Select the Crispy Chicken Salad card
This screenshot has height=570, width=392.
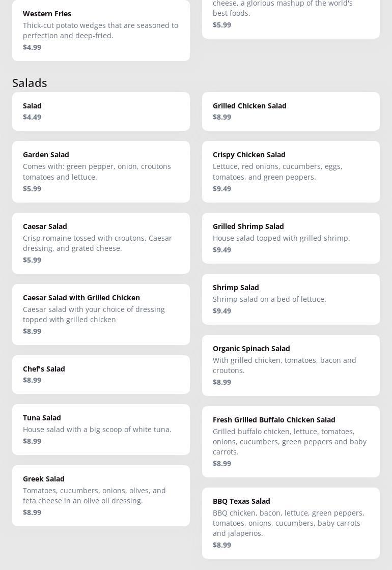(291, 172)
